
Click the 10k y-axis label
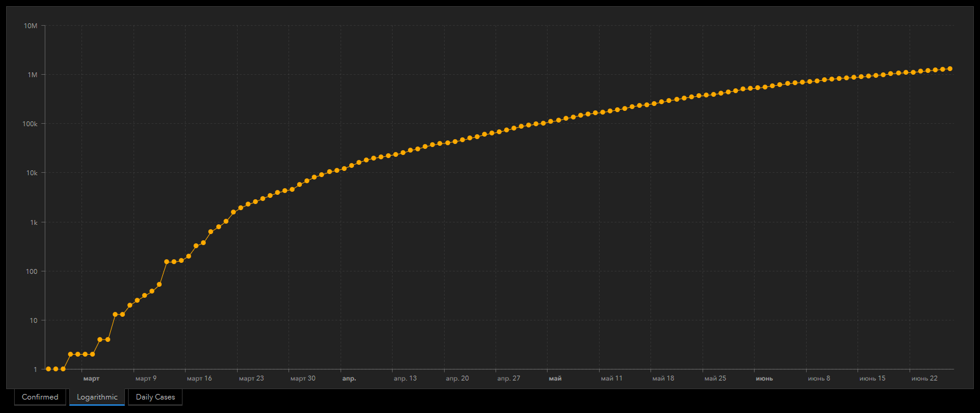click(x=32, y=173)
